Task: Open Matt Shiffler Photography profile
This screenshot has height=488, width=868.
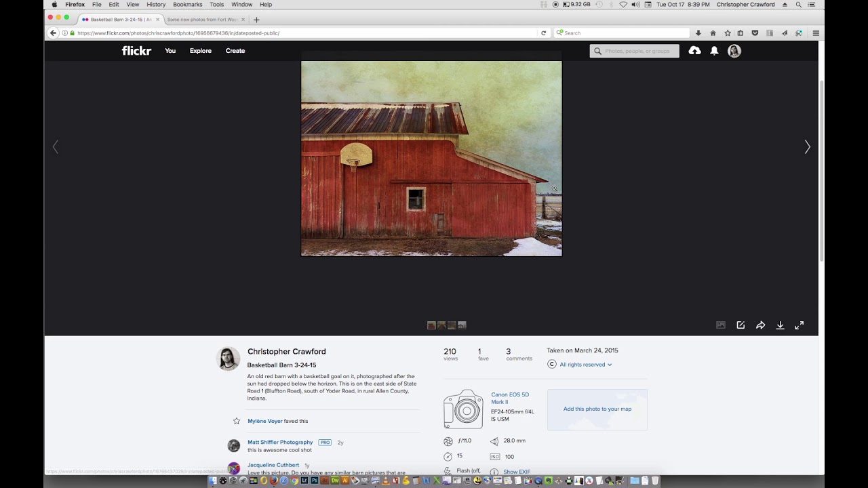Action: [x=280, y=443]
